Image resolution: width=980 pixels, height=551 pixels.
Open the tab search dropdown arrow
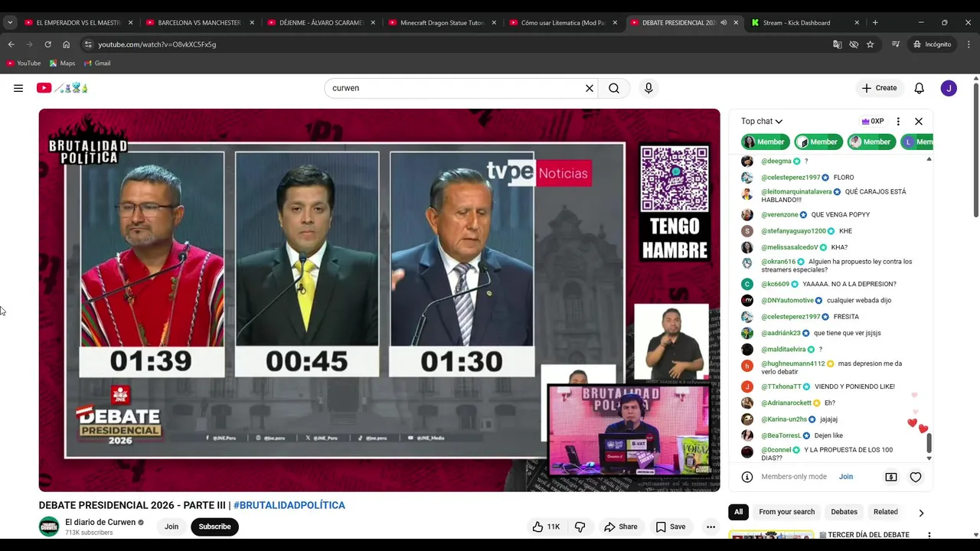click(x=10, y=23)
